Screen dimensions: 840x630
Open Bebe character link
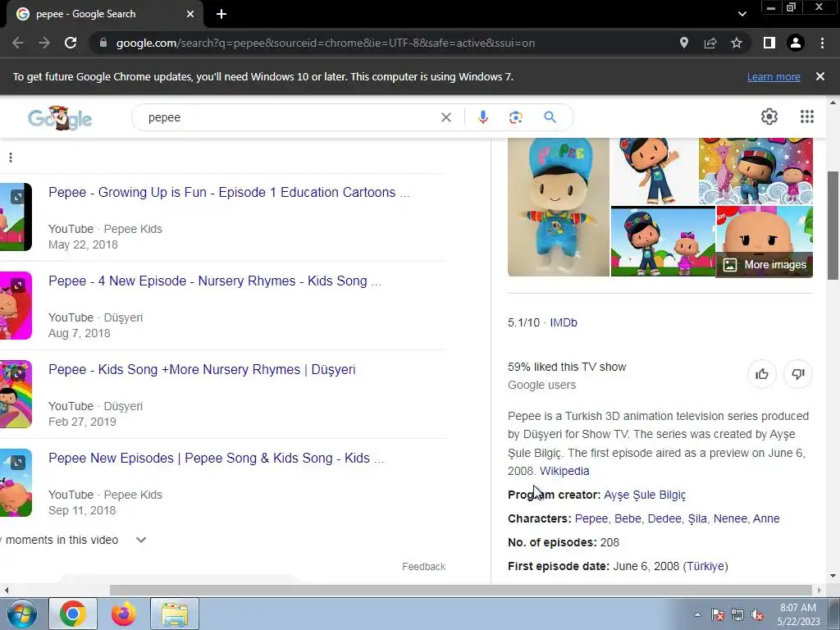(628, 518)
